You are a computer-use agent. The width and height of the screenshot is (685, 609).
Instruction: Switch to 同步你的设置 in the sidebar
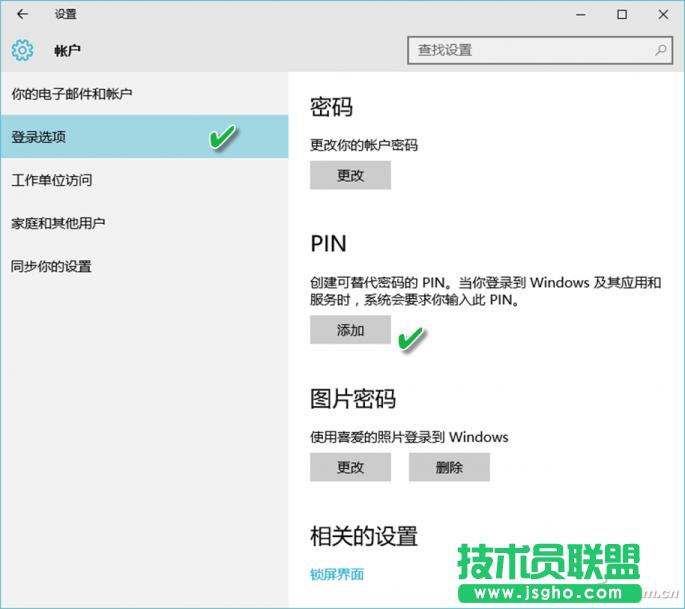pos(52,266)
